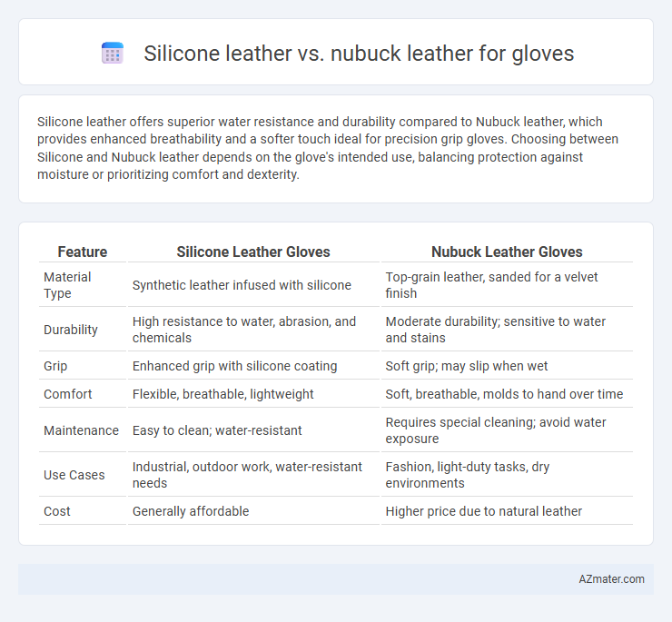Select the 'Comfort' row label

pyautogui.click(x=83, y=394)
